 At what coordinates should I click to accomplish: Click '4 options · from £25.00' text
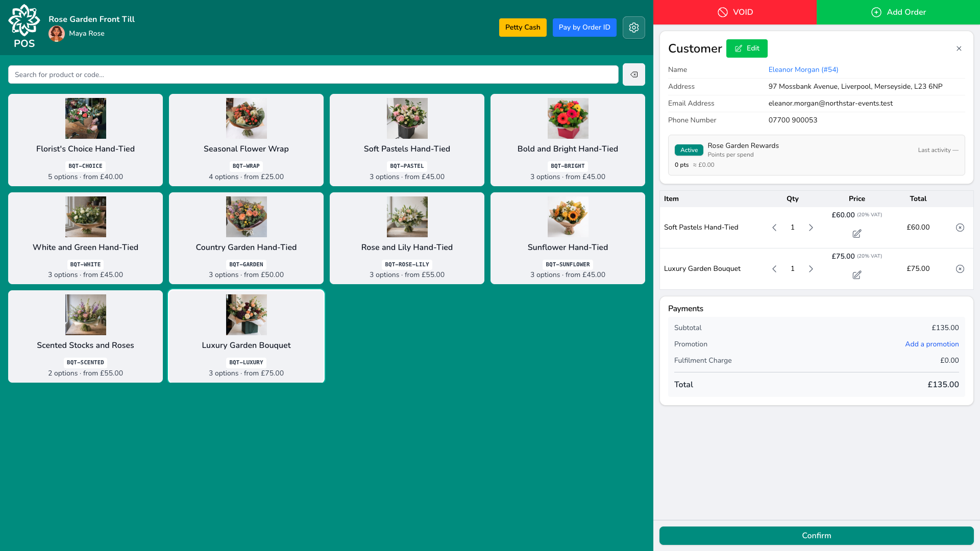pyautogui.click(x=247, y=177)
